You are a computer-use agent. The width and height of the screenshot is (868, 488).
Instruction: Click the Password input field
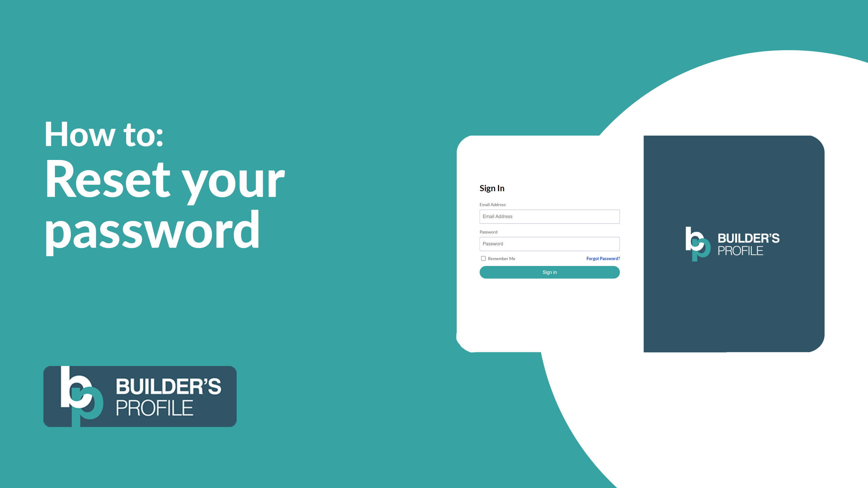(549, 243)
